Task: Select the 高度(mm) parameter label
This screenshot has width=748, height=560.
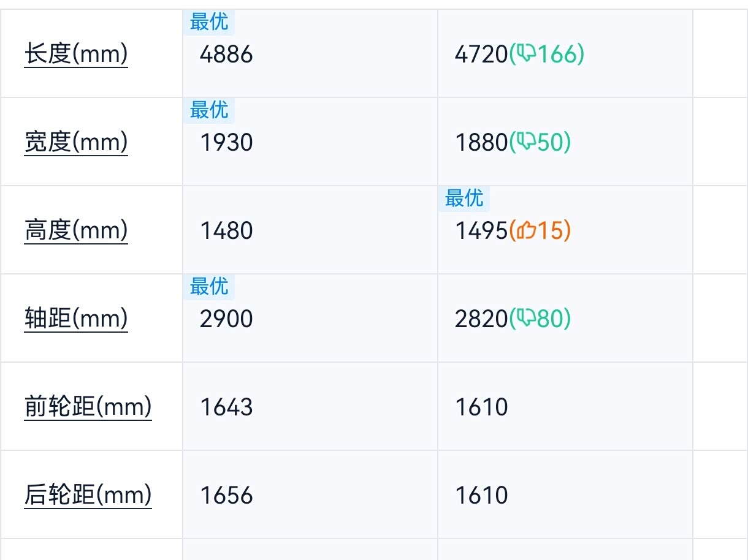Action: (76, 231)
